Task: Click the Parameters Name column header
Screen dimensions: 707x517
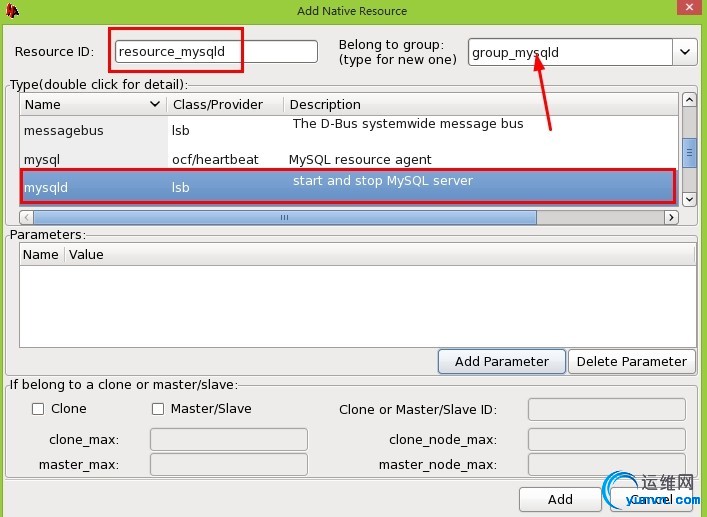Action: [x=41, y=255]
